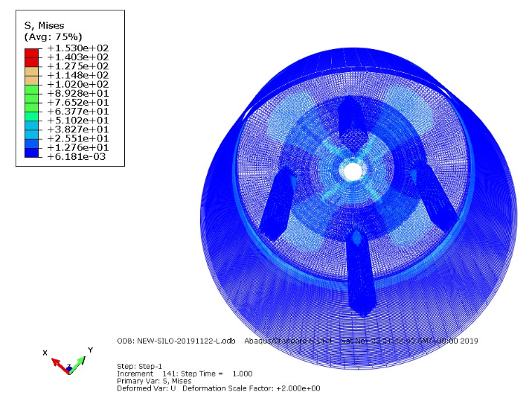This screenshot has height=398, width=532.
Task: Select the +2.551e+01 legend value
Action: point(77,138)
